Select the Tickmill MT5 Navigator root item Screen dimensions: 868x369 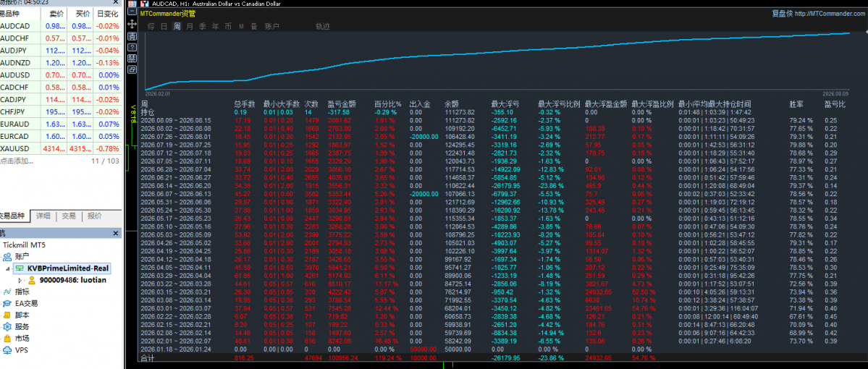pyautogui.click(x=25, y=244)
